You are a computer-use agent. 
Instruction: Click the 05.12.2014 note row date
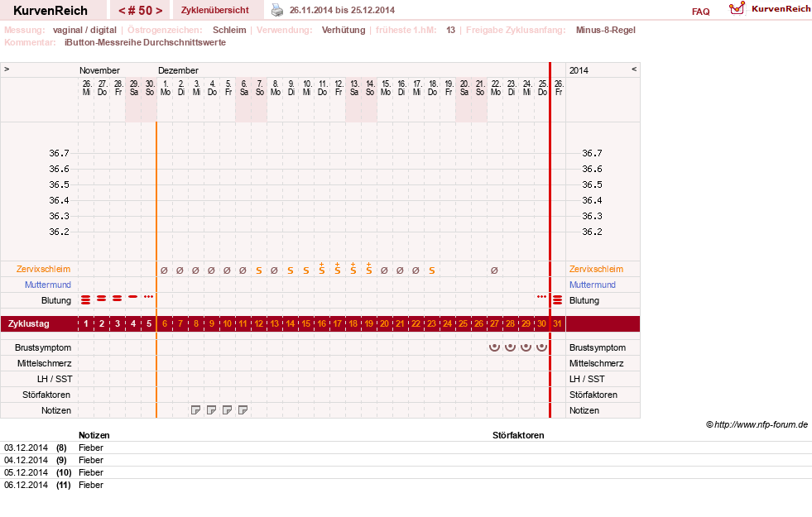(26, 472)
